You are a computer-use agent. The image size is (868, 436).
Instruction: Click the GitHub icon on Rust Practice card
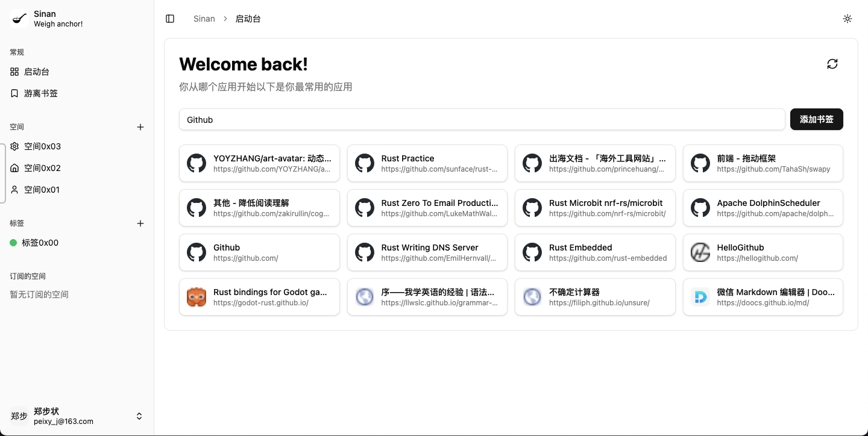tap(365, 163)
